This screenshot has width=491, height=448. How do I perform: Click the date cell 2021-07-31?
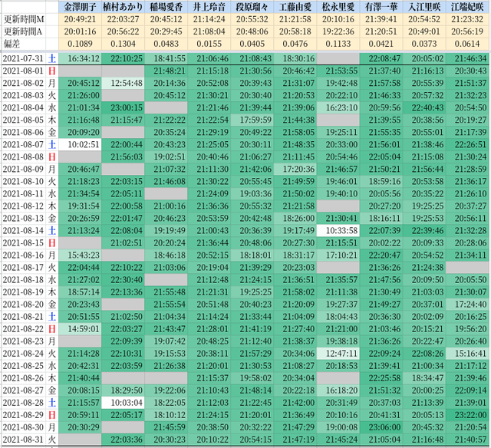coord(23,58)
